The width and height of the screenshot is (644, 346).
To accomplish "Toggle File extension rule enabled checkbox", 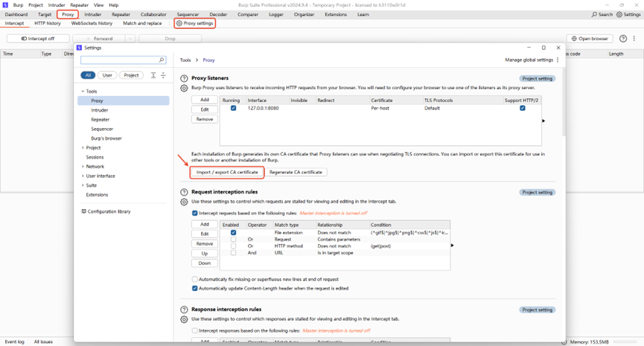I will click(x=233, y=233).
